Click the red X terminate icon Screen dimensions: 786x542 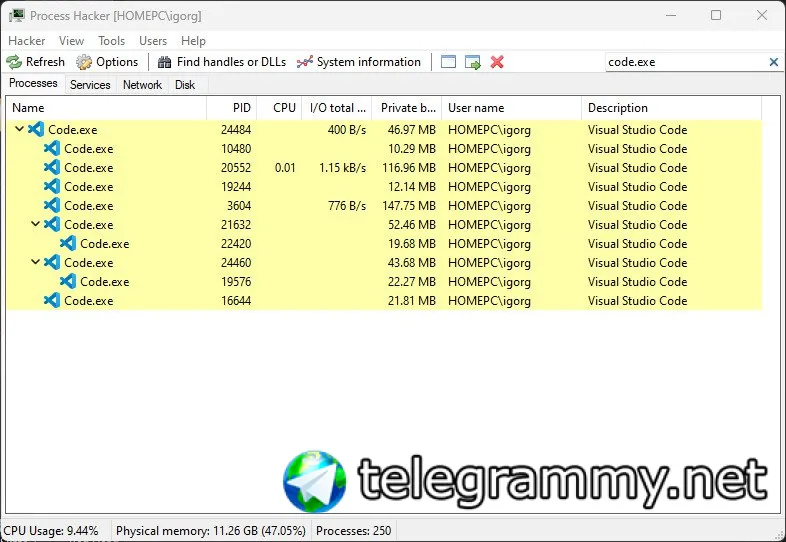pos(497,62)
